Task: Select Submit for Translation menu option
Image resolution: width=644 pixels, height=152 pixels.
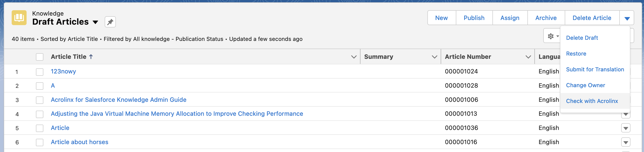Action: click(x=595, y=69)
